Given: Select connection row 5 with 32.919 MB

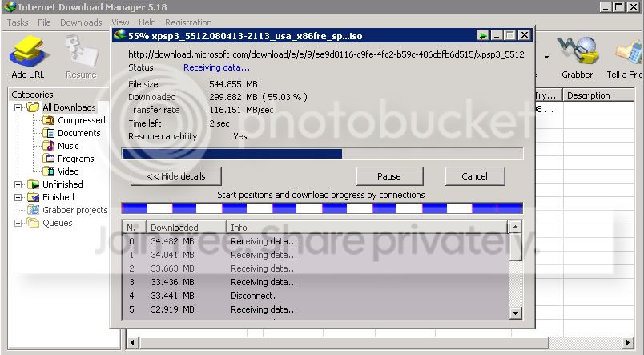Looking at the screenshot, I should click(x=316, y=309).
